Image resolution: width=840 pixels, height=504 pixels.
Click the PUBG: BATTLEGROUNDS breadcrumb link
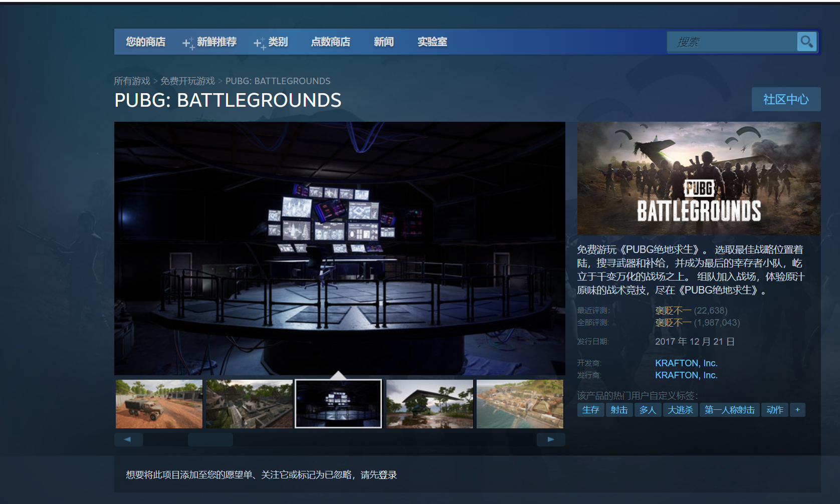[x=278, y=81]
